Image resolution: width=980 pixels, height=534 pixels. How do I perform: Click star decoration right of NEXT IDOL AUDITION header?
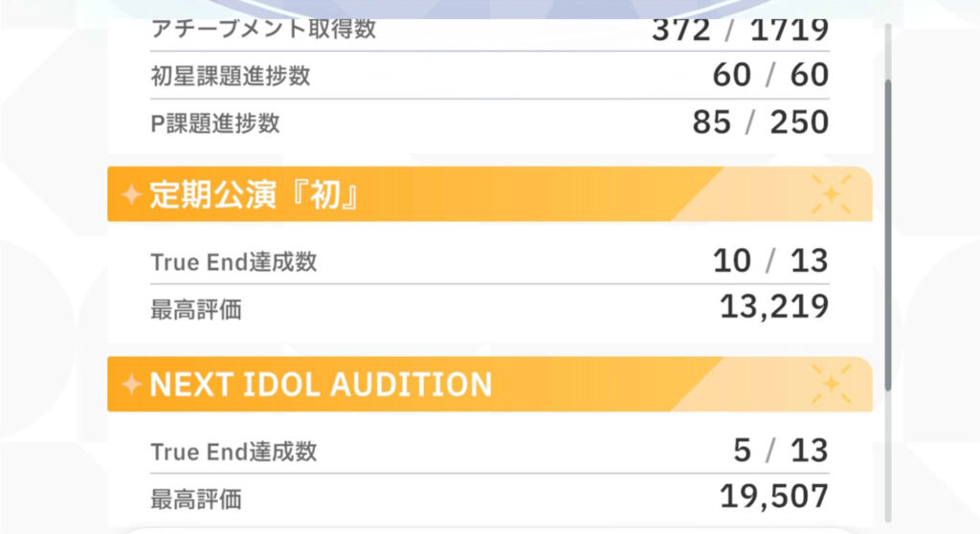pos(831,385)
